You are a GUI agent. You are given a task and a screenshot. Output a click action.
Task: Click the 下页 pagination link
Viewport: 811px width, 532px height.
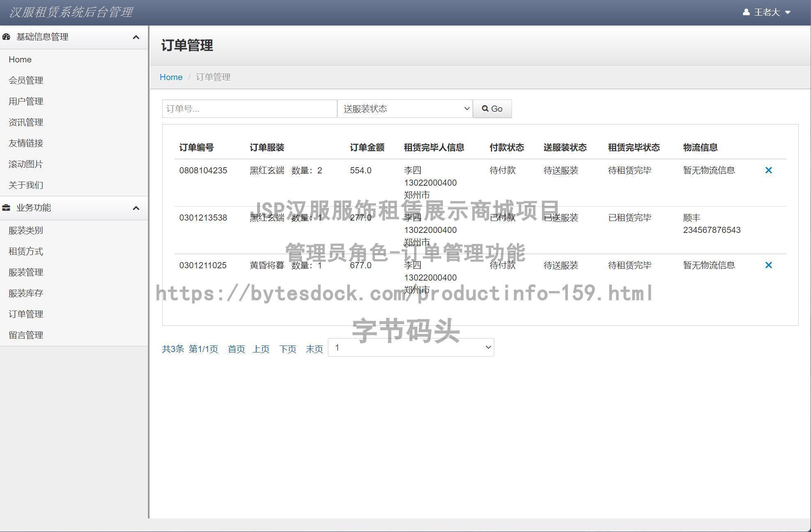point(288,349)
